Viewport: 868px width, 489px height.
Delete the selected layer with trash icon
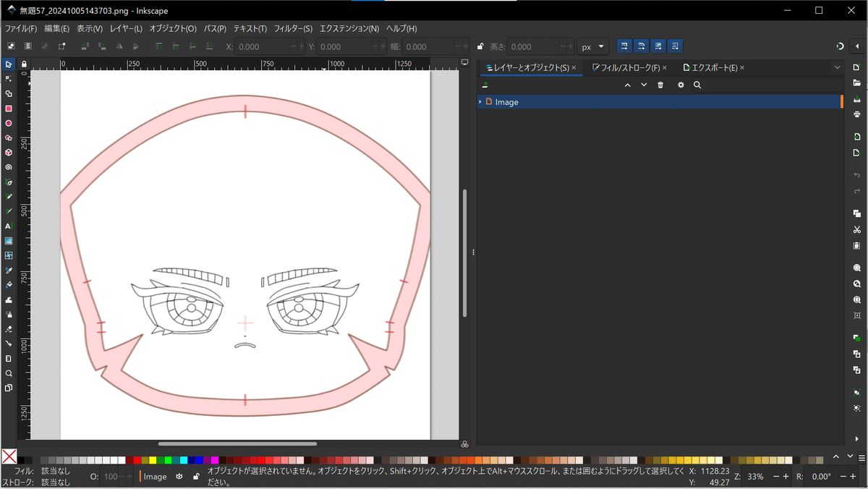click(x=660, y=85)
